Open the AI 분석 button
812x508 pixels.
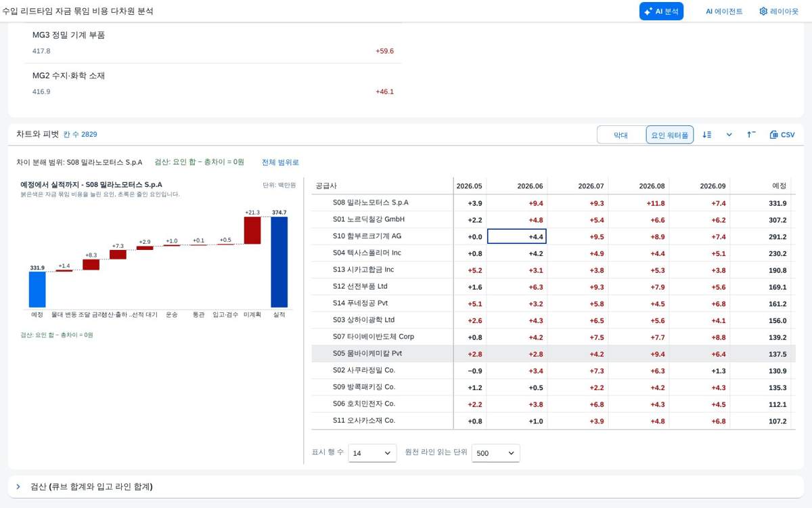(661, 11)
